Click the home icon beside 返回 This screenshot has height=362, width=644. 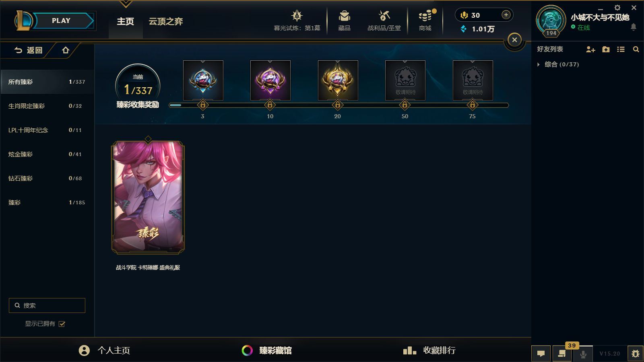pyautogui.click(x=66, y=50)
